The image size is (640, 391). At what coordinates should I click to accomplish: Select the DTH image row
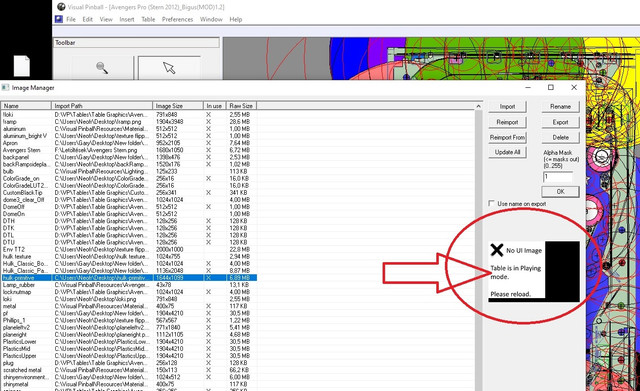[129, 221]
